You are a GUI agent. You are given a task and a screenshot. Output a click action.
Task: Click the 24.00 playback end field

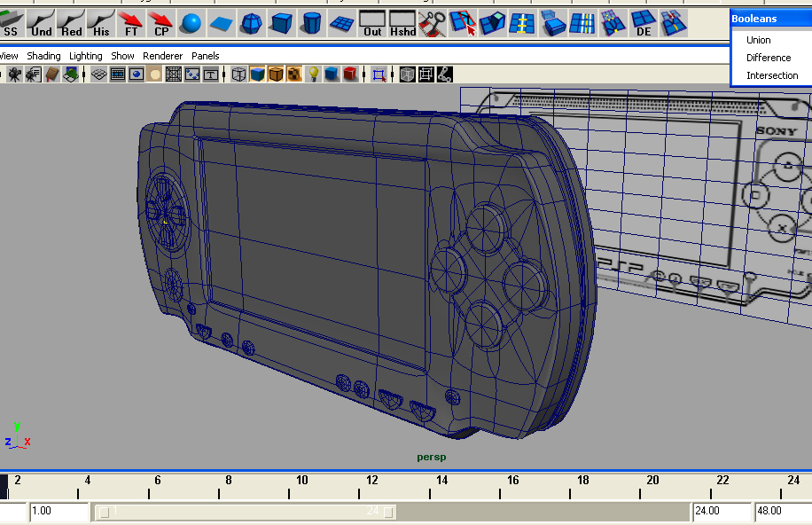pyautogui.click(x=722, y=511)
